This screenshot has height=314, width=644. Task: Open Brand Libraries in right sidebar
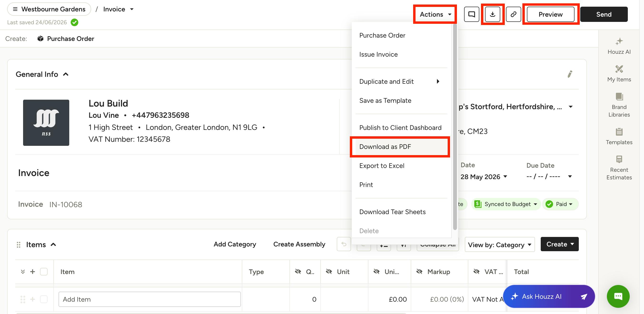click(x=619, y=105)
